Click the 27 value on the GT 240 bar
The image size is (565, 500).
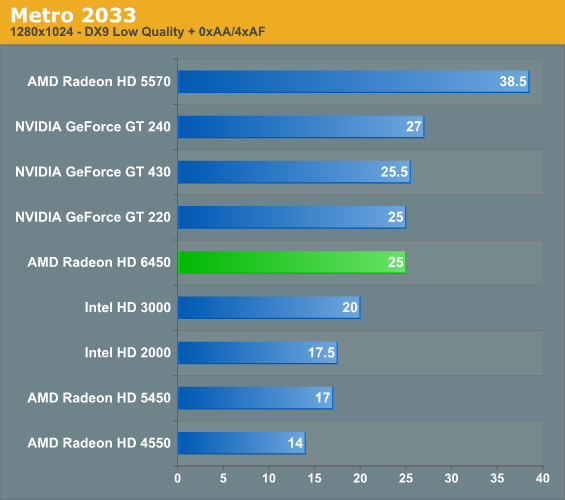tap(414, 127)
